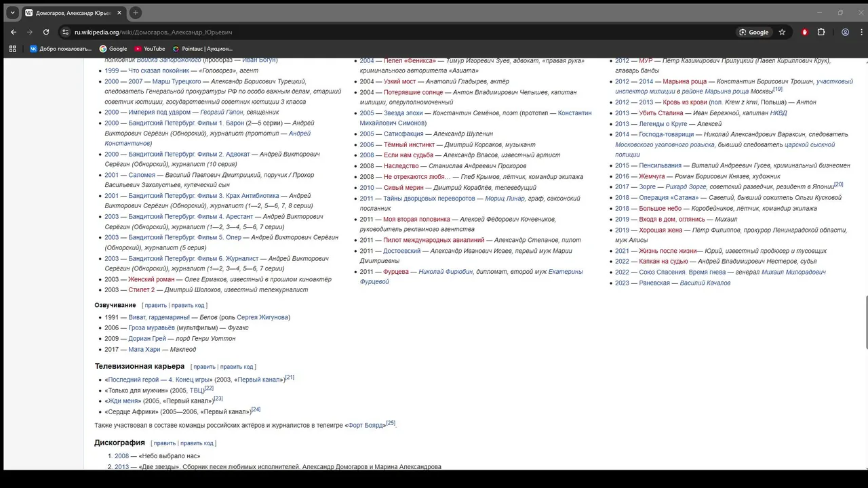Open Бандитский Петербург. Фильм 5. Опер link
The width and height of the screenshot is (868, 488).
click(185, 238)
